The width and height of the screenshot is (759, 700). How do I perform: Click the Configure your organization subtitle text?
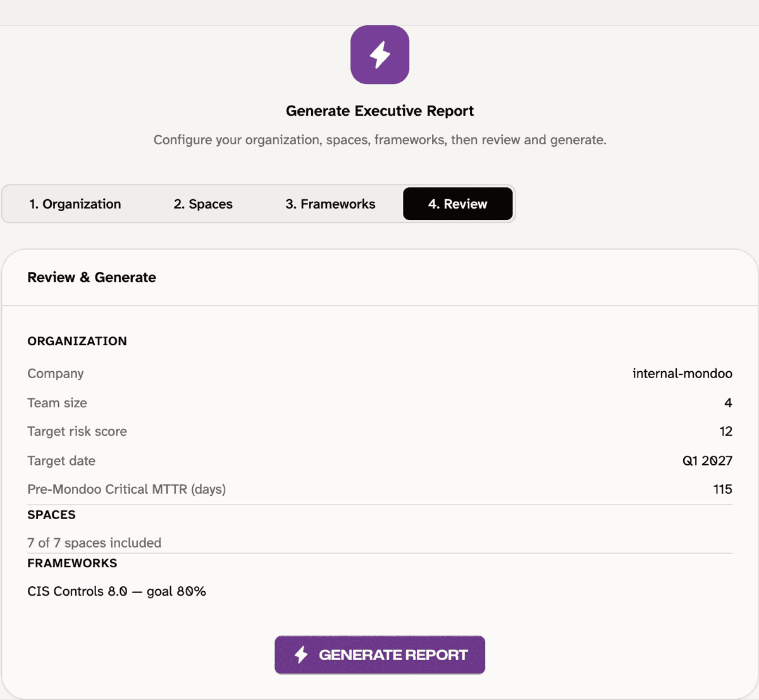pyautogui.click(x=379, y=140)
